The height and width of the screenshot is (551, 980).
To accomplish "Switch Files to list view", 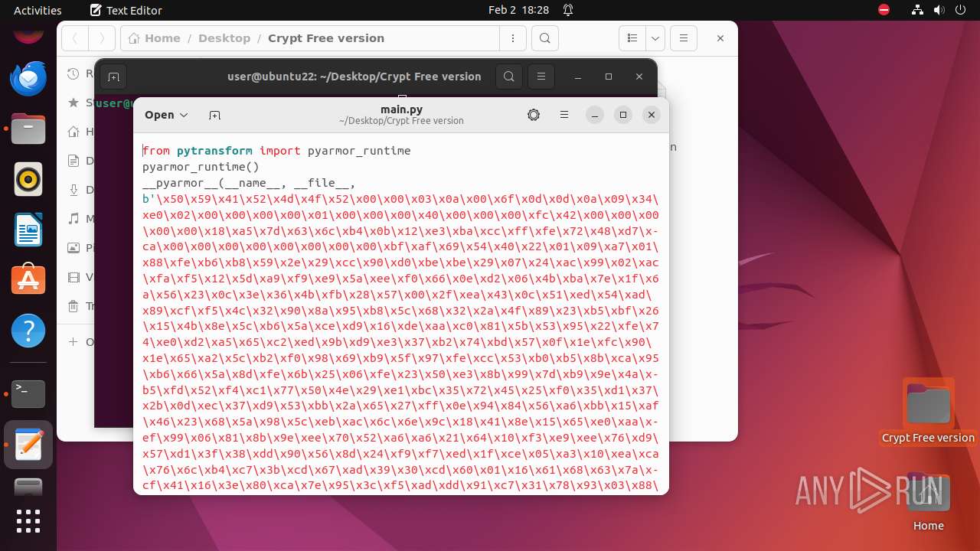I will click(x=632, y=38).
